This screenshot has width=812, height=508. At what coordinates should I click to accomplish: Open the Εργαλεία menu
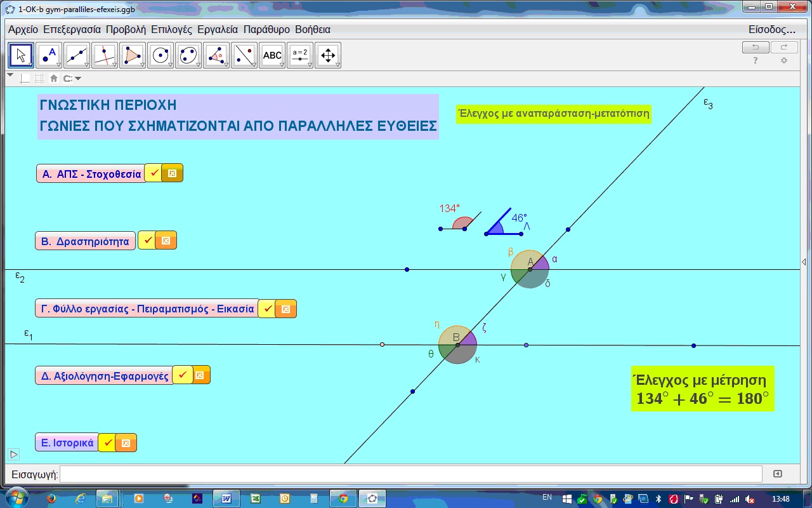click(x=218, y=29)
